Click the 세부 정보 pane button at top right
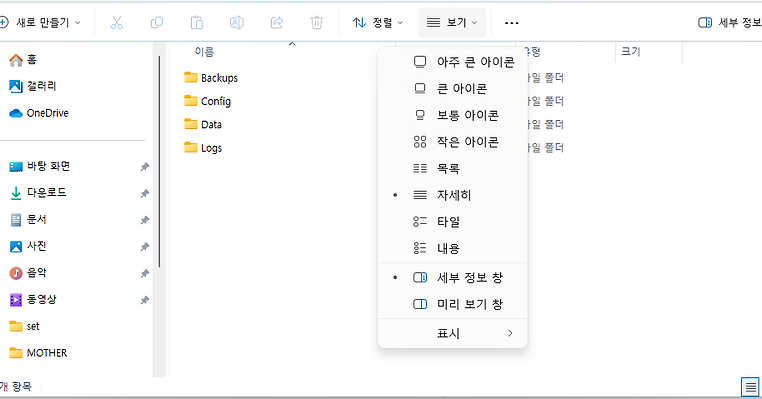Image resolution: width=762 pixels, height=399 pixels. pos(729,22)
